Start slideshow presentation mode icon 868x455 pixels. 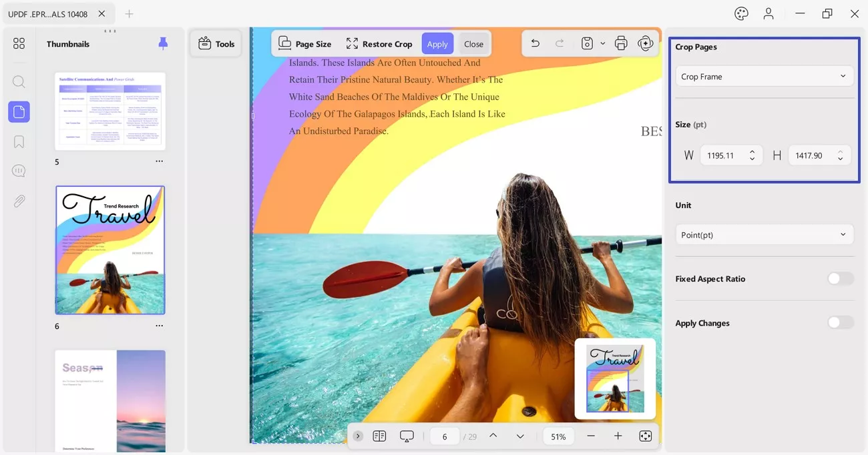click(407, 436)
